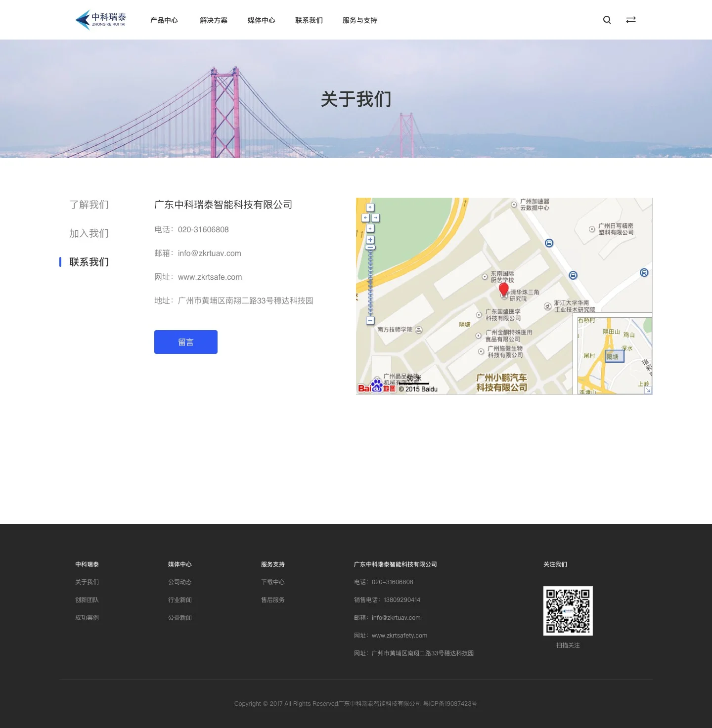Open footer link 公司动态

pos(180,582)
